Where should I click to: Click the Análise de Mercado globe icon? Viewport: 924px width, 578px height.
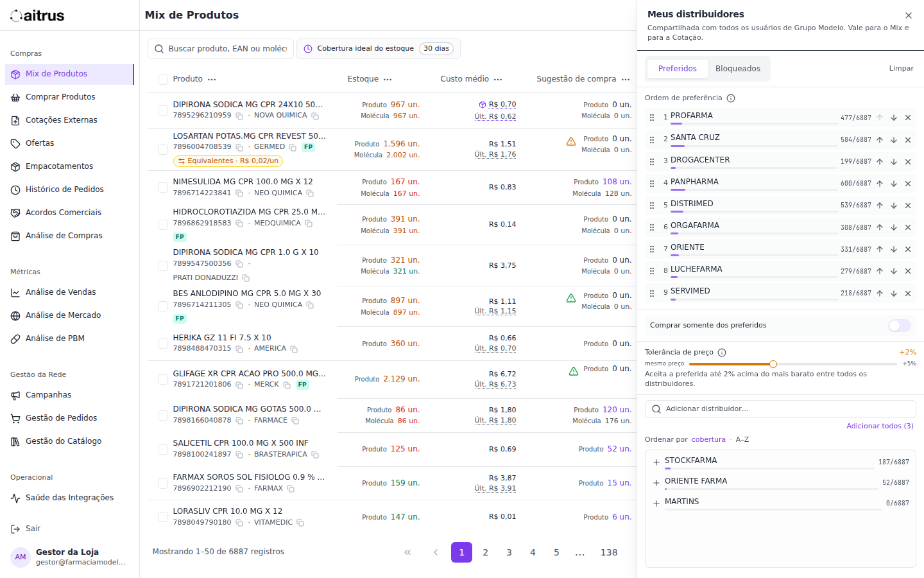tap(15, 316)
